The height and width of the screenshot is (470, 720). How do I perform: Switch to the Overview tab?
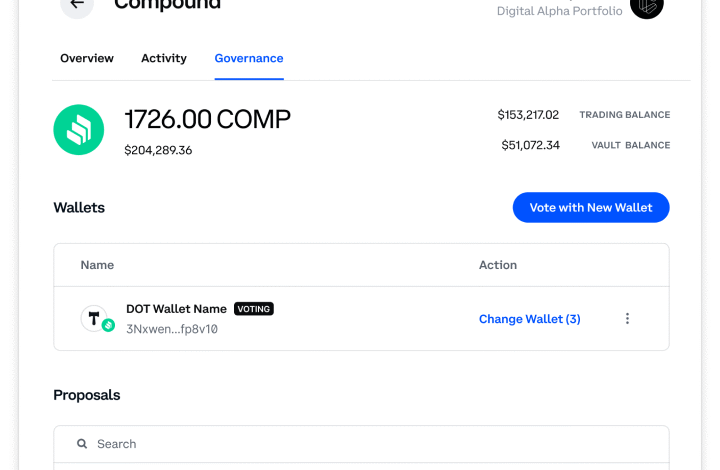click(87, 58)
